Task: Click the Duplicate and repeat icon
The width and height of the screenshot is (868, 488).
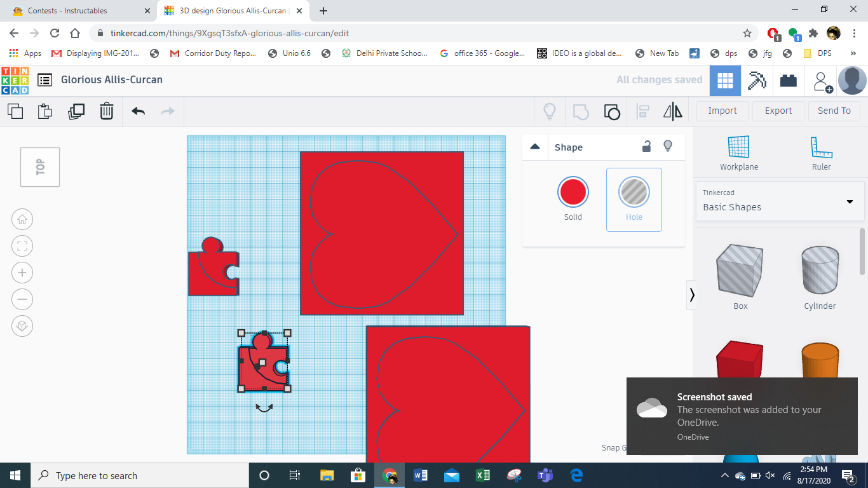Action: 76,111
